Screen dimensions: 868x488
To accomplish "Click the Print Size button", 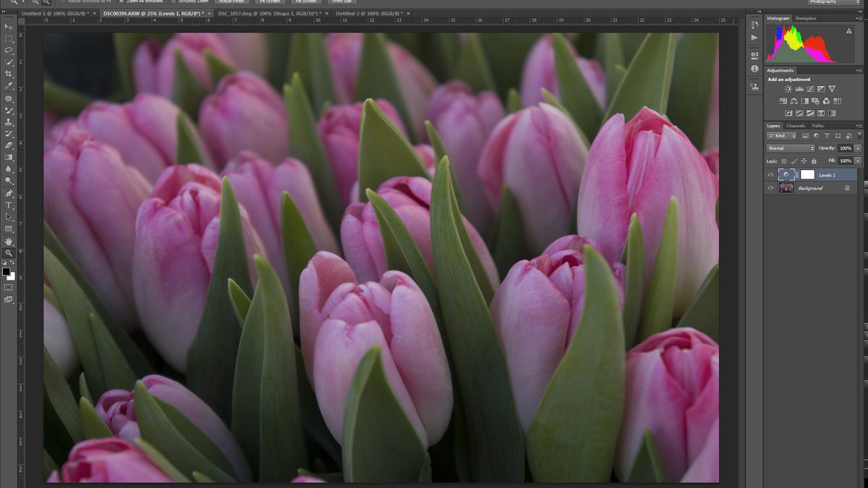I will 341,2.
